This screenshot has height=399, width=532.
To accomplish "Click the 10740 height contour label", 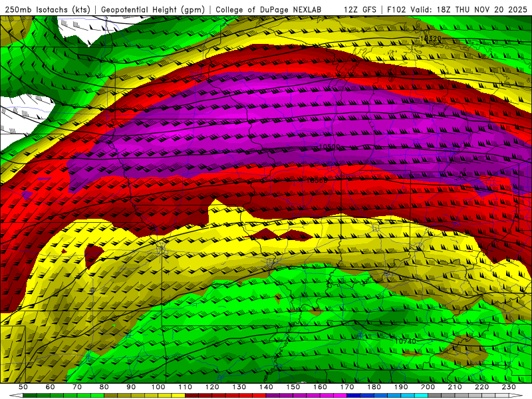I will tap(406, 341).
